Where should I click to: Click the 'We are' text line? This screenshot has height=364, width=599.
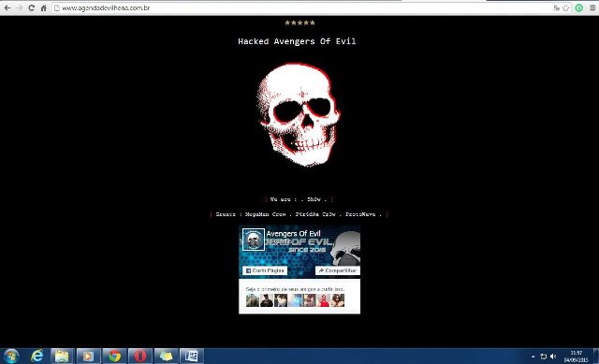pos(299,199)
